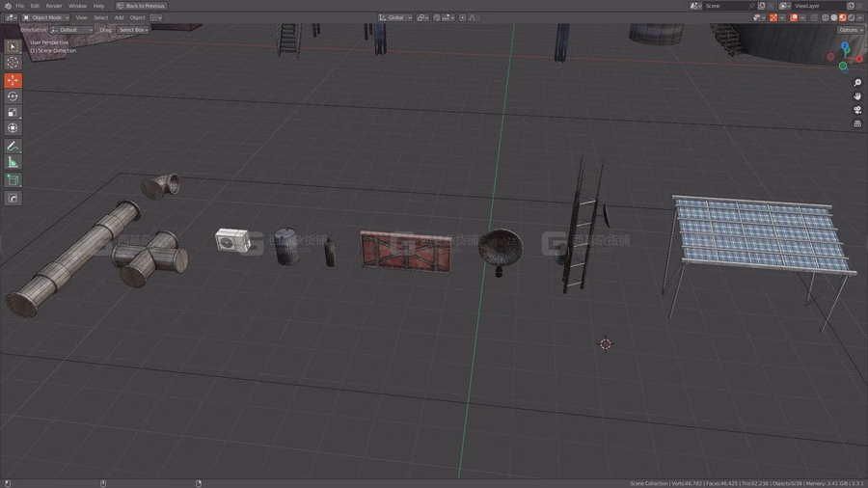Toggle snapping magnet in header
The image size is (868, 488).
[x=437, y=17]
